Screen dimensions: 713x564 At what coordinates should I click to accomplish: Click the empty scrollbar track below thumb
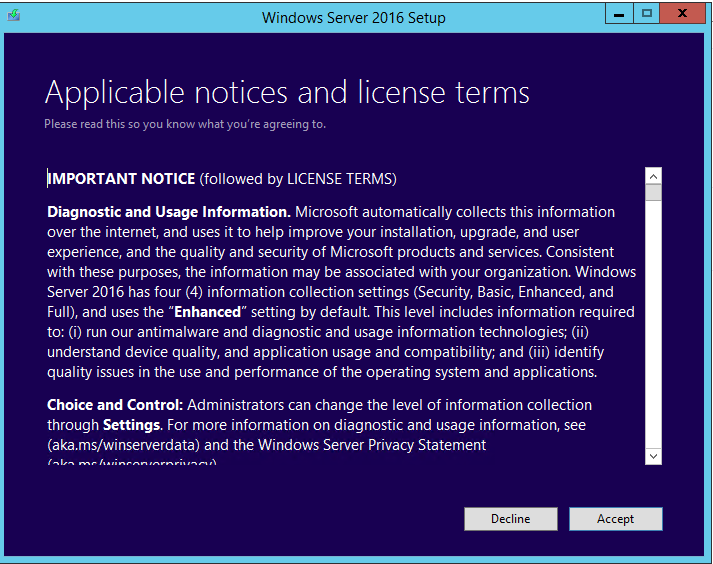653,323
